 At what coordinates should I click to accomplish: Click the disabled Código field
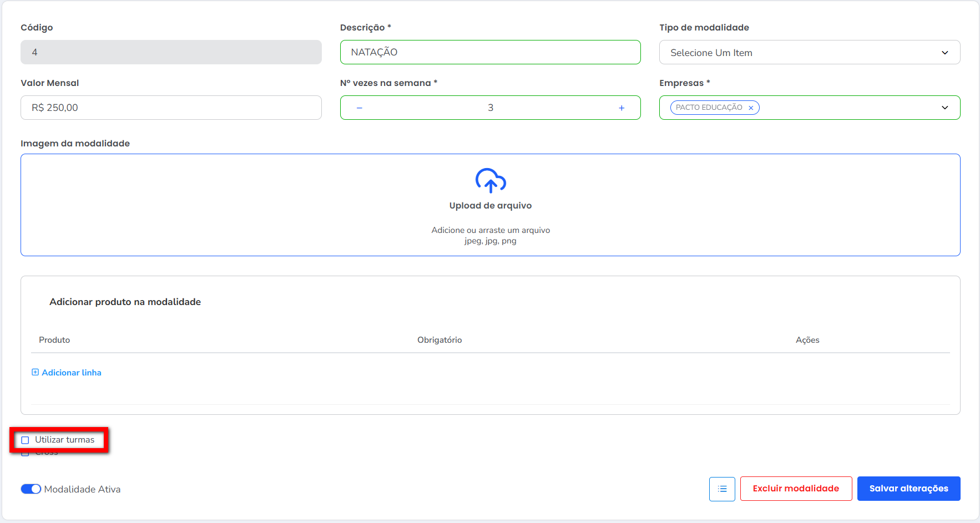(171, 52)
